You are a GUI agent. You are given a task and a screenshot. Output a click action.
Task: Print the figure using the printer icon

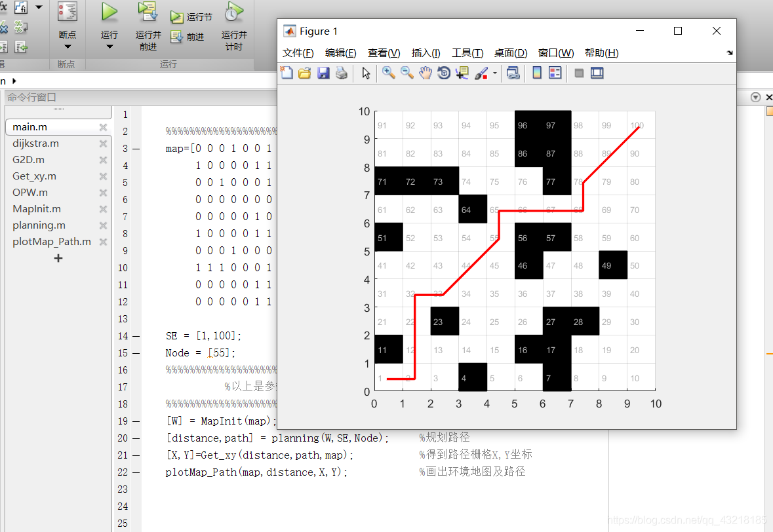pos(342,73)
